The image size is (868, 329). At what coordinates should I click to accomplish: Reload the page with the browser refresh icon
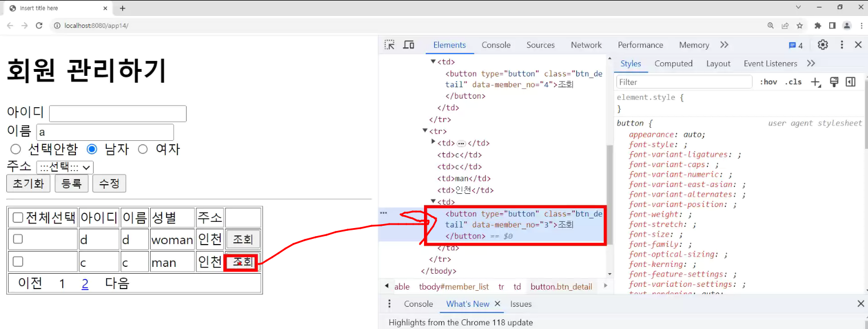[39, 26]
